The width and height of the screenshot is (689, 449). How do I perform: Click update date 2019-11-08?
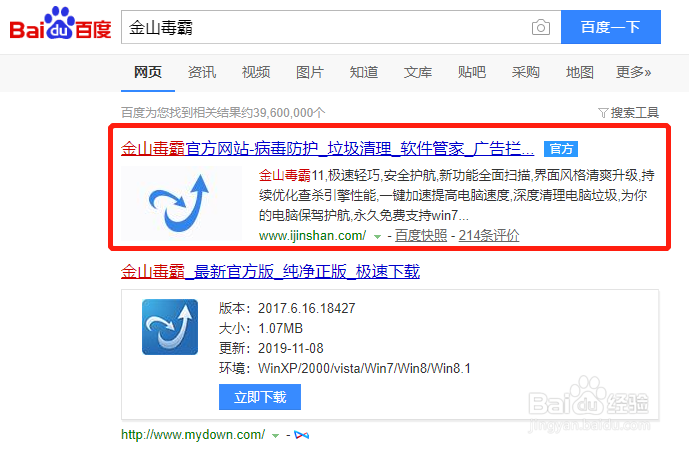pyautogui.click(x=290, y=348)
